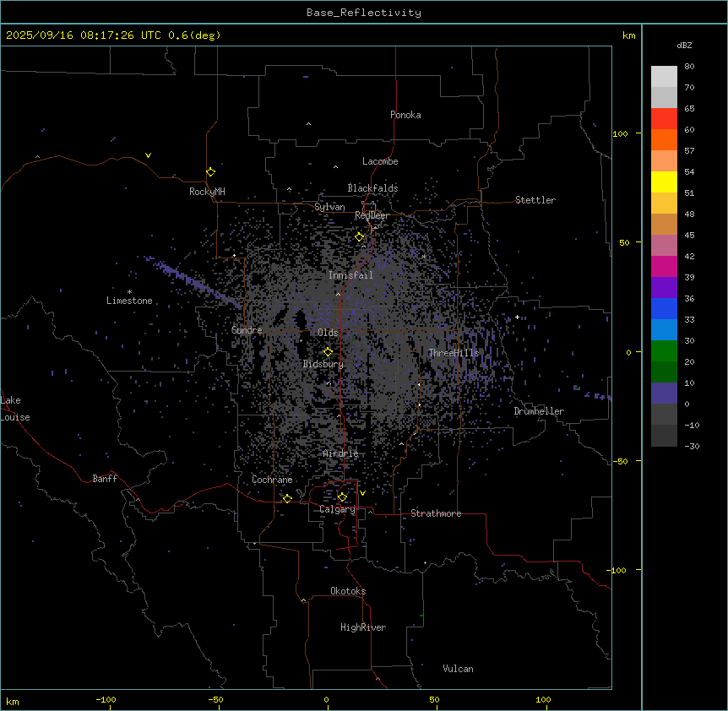Click the 2025/09/16 08:17:26 UTC timestamp

pos(83,35)
